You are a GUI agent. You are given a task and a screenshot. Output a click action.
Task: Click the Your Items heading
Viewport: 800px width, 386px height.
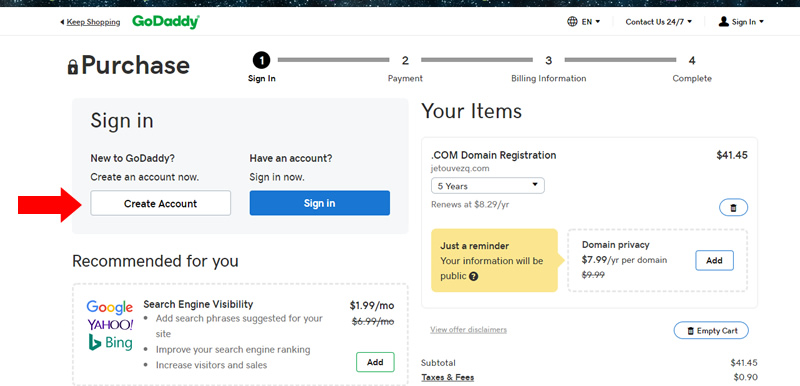pyautogui.click(x=471, y=111)
